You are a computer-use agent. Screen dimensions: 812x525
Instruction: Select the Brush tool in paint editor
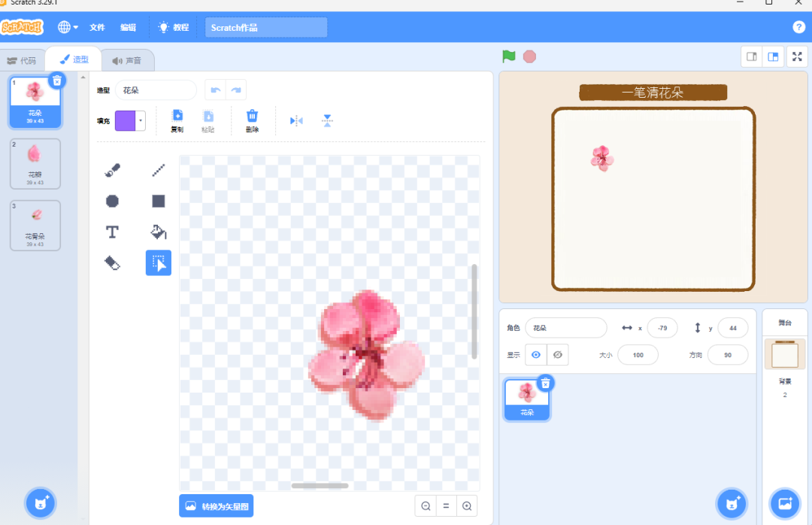112,171
